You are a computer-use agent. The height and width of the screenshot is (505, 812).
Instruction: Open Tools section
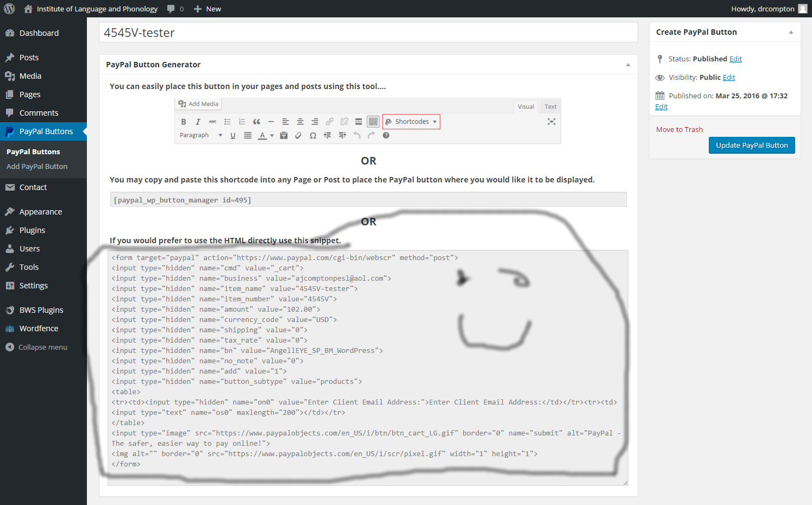tap(29, 267)
